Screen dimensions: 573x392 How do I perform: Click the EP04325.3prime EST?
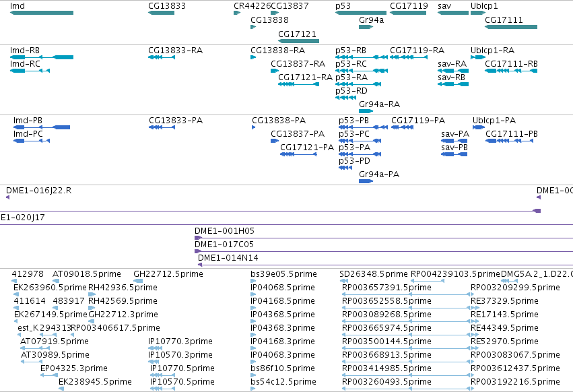point(49,375)
